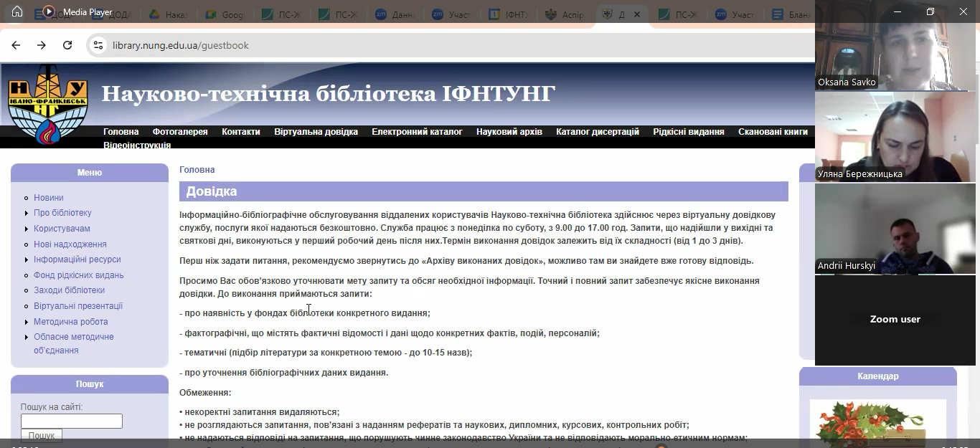Image resolution: width=980 pixels, height=448 pixels.
Task: Expand the Про бібліотеку menu arrow
Action: click(27, 213)
